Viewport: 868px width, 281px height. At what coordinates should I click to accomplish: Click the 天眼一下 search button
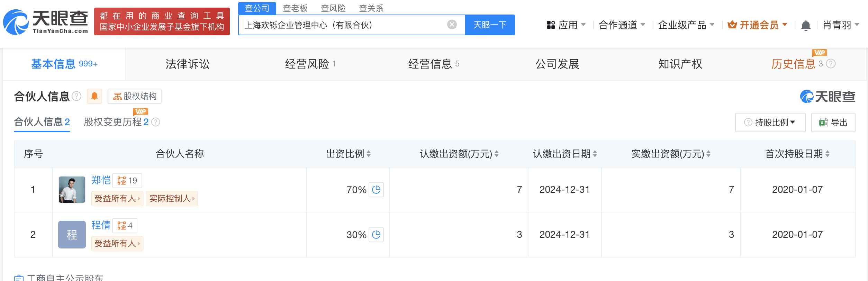click(x=490, y=25)
